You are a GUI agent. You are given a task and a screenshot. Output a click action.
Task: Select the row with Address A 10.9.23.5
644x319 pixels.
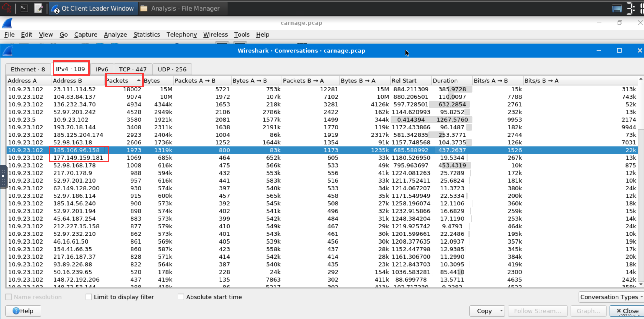(x=322, y=120)
